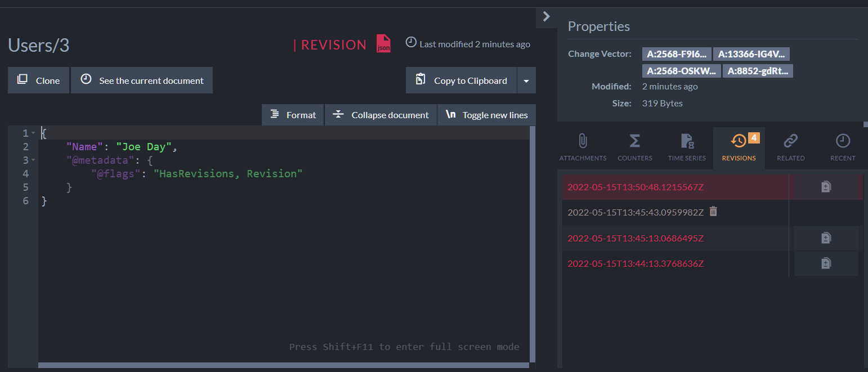The image size is (868, 372).
Task: Click change vector A:13366-IG4V tag
Action: [x=751, y=54]
